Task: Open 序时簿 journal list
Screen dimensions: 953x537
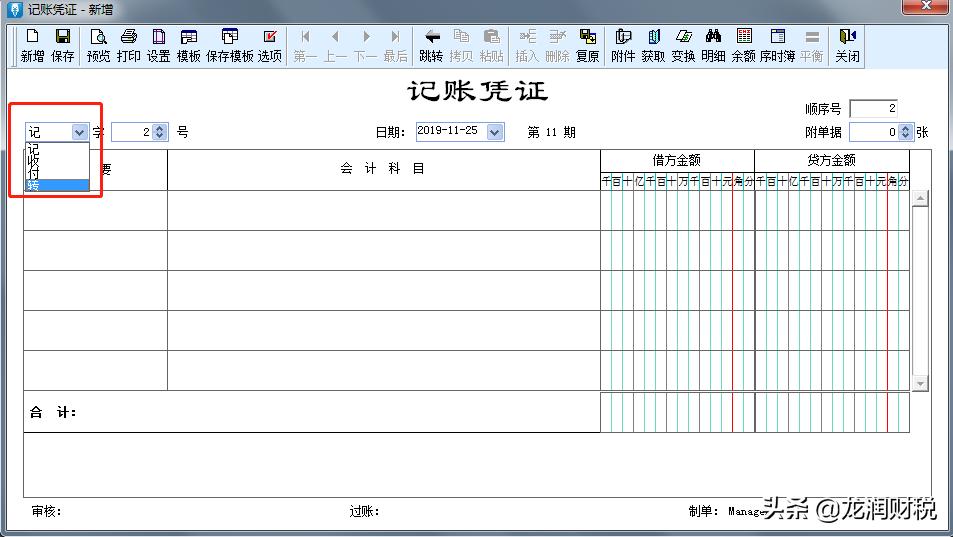Action: 777,46
